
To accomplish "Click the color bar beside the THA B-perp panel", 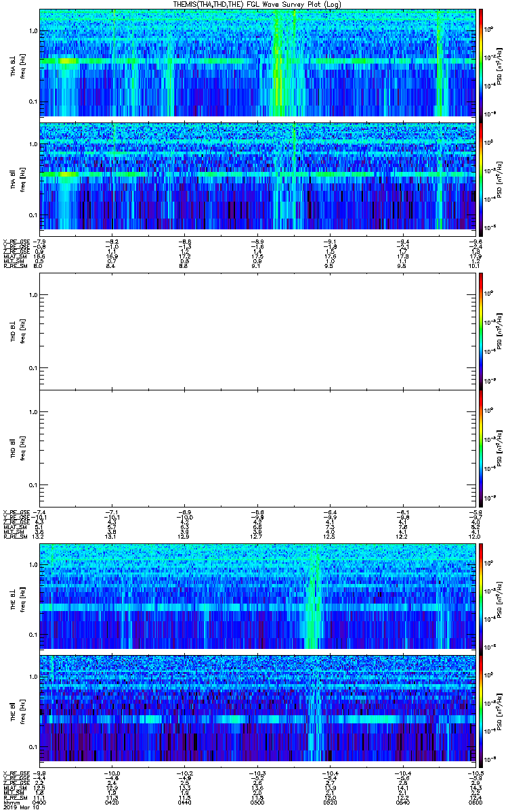I will tap(481, 63).
